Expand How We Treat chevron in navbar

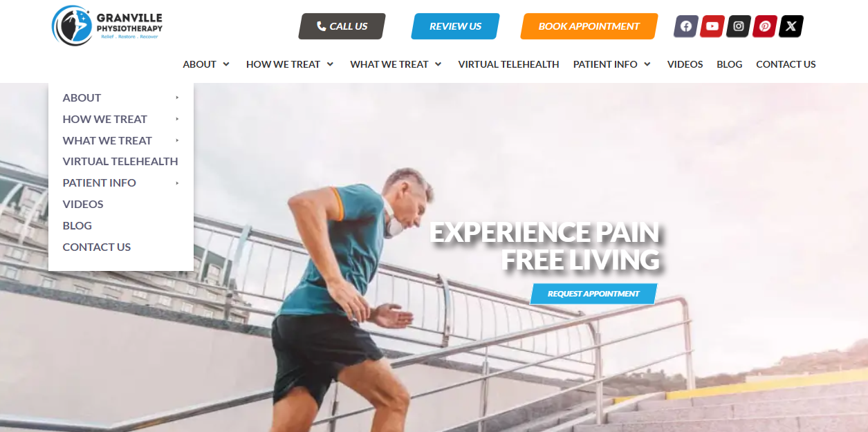point(330,64)
